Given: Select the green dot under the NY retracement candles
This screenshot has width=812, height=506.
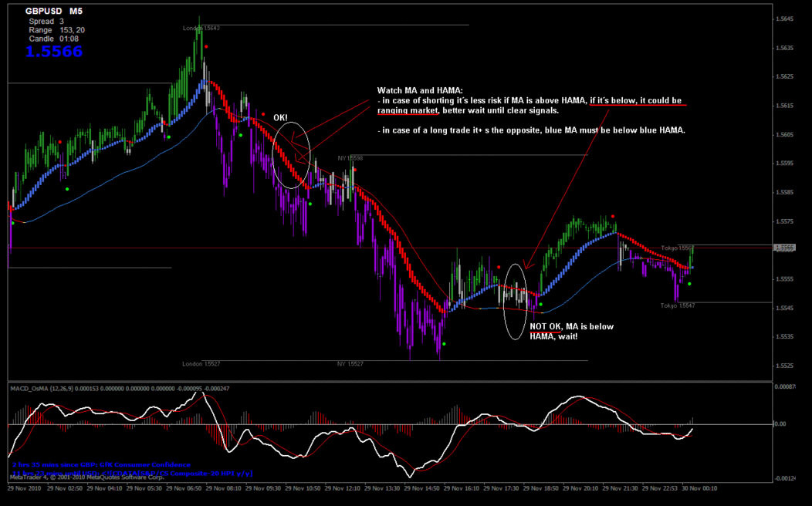Looking at the screenshot, I should [310, 203].
